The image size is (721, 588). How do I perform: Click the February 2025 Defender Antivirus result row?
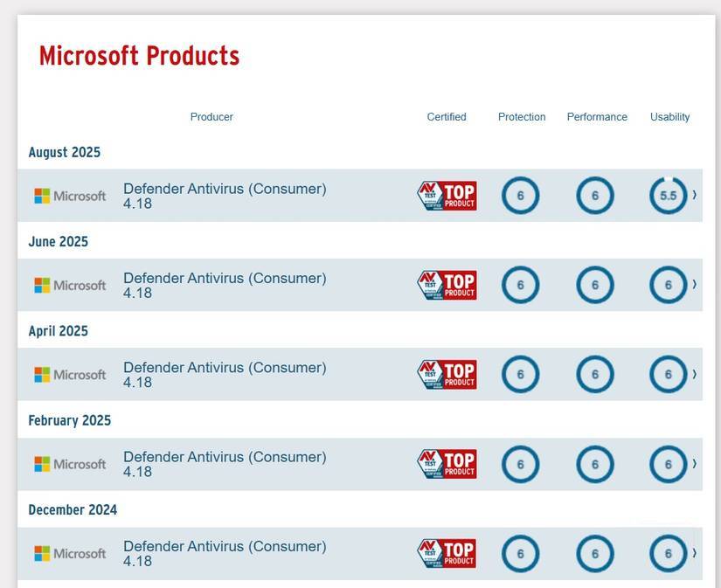pyautogui.click(x=262, y=463)
